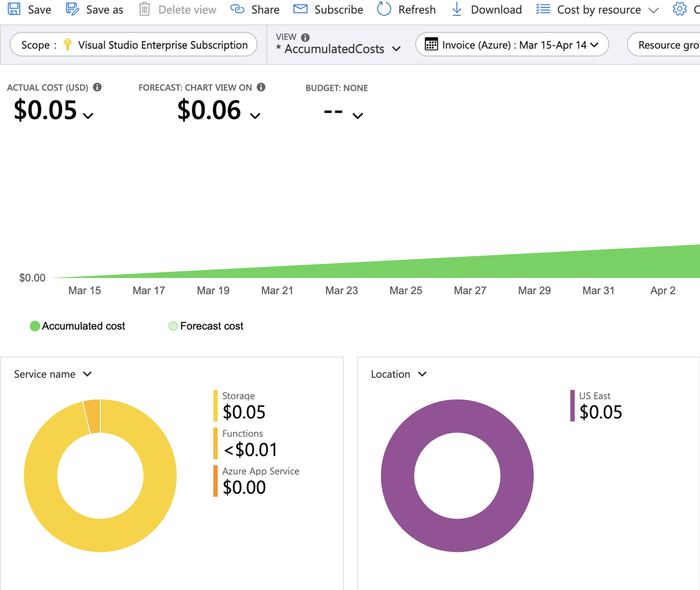Click the Subscribe envelope icon
The image size is (700, 590).
(x=300, y=9)
